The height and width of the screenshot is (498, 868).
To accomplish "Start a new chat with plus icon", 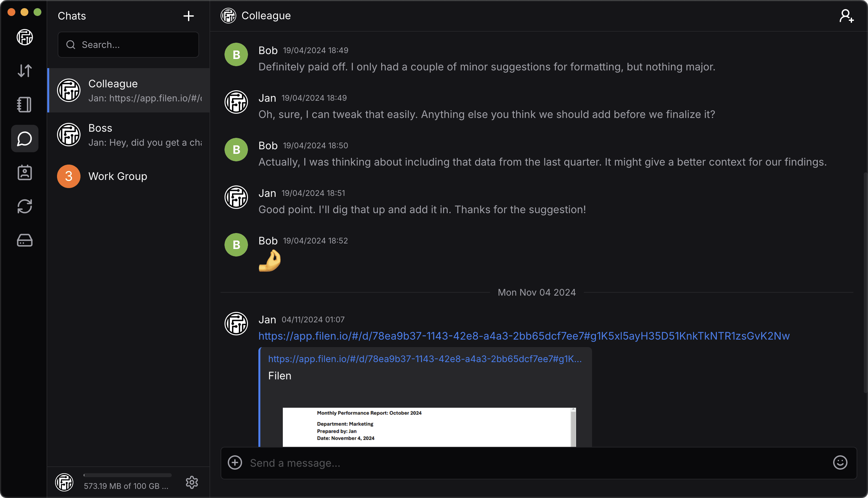I will (x=188, y=16).
